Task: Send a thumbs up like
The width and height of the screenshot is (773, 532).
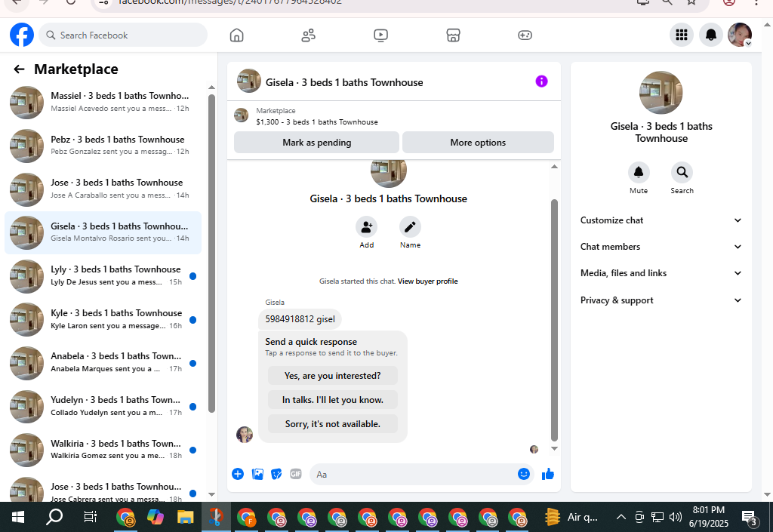Action: click(x=548, y=474)
